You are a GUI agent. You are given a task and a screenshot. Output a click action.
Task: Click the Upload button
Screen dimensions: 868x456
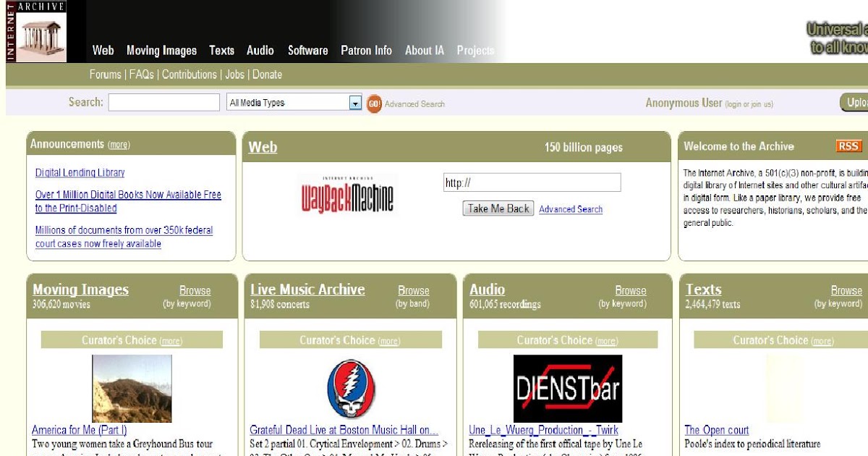[854, 103]
